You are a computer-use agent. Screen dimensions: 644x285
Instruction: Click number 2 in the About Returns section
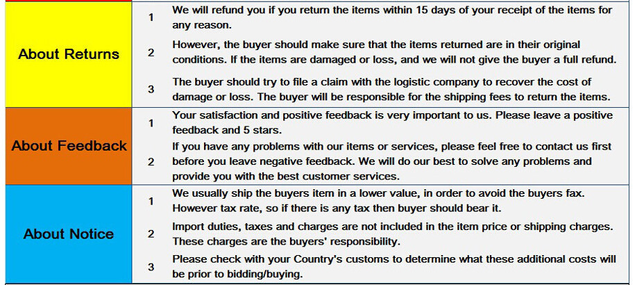tap(151, 52)
